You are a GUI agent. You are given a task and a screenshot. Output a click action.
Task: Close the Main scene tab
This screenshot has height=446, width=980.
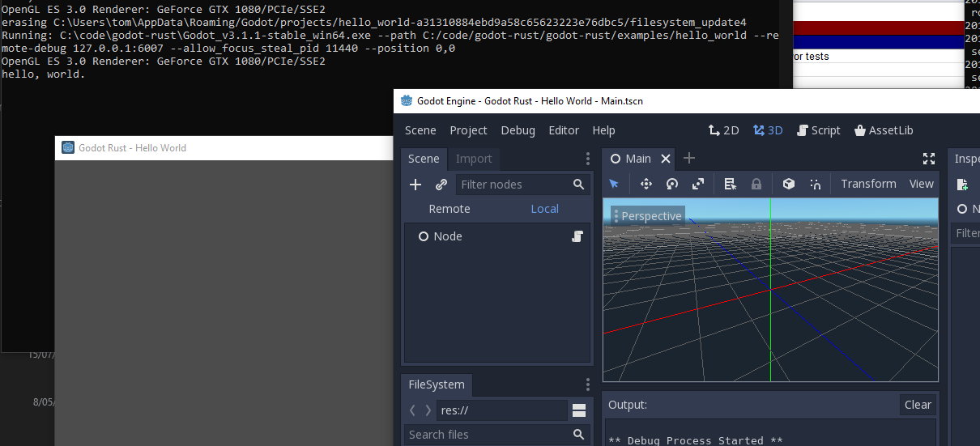coord(666,159)
